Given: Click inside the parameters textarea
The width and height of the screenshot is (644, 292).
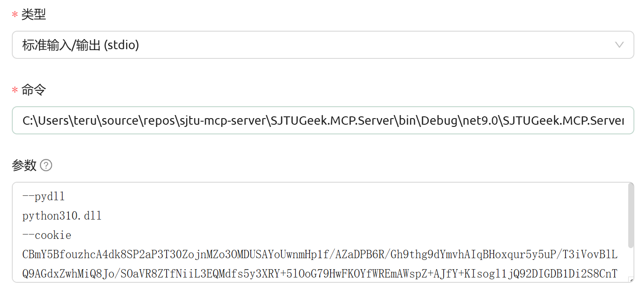Looking at the screenshot, I should point(307,233).
